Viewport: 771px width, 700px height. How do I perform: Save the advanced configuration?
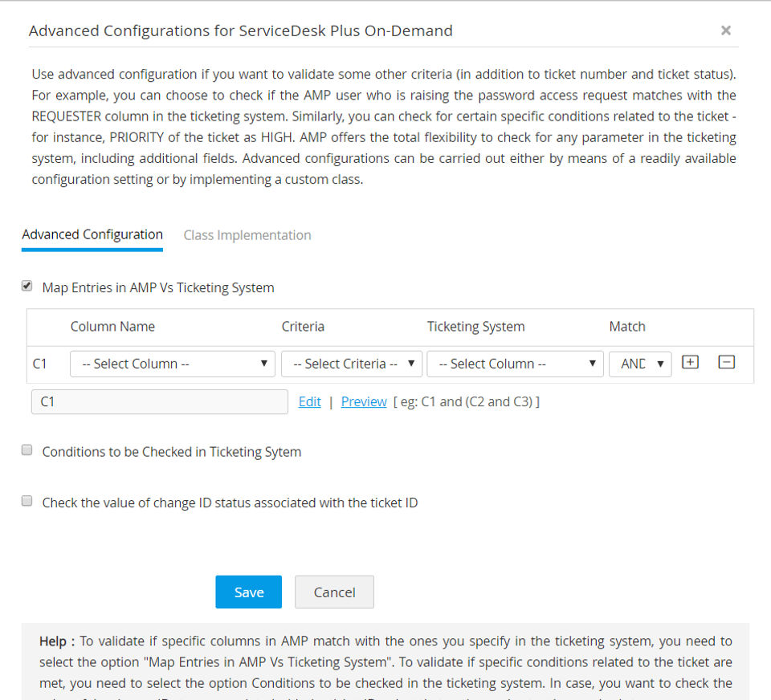[248, 592]
